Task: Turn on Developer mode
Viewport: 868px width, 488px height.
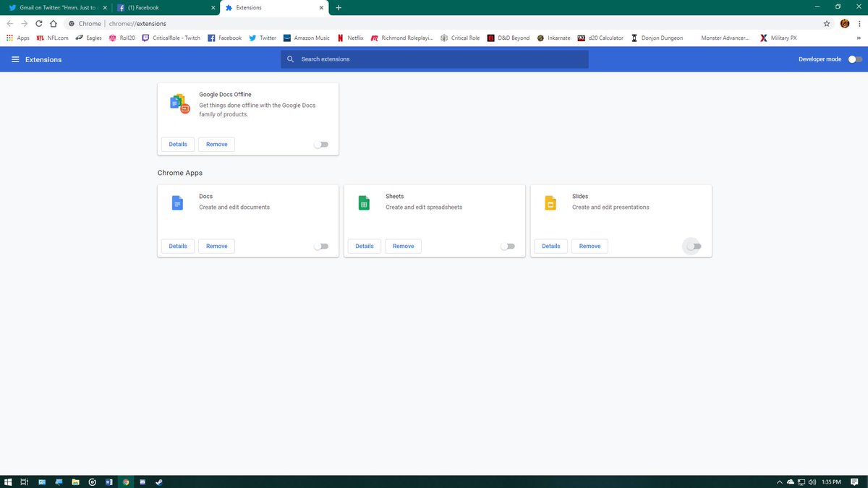Action: tap(855, 59)
